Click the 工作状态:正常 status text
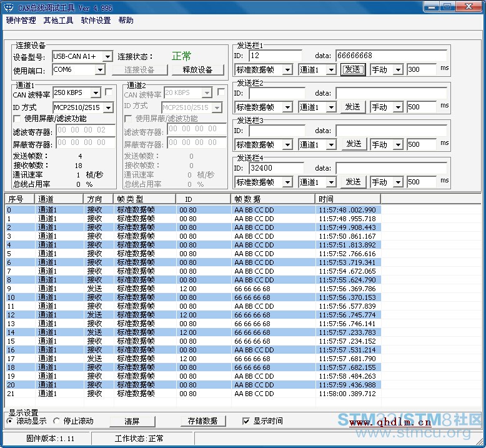The image size is (486, 448). pos(139,439)
